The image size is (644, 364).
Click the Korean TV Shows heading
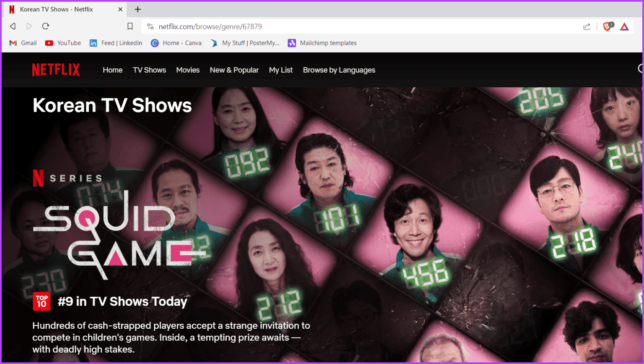tap(112, 105)
